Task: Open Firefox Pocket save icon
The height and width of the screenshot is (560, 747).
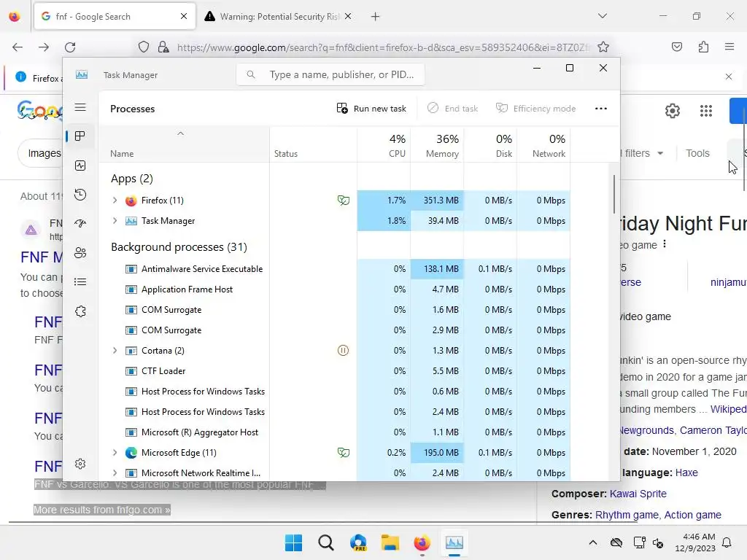Action: point(677,47)
